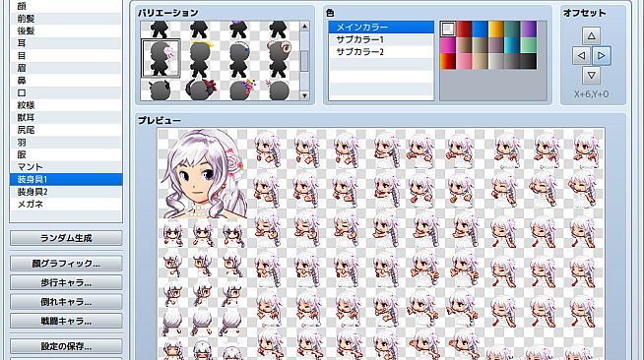The height and width of the screenshot is (360, 644).
Task: Select サブカラー2 in the color list
Action: (x=381, y=52)
